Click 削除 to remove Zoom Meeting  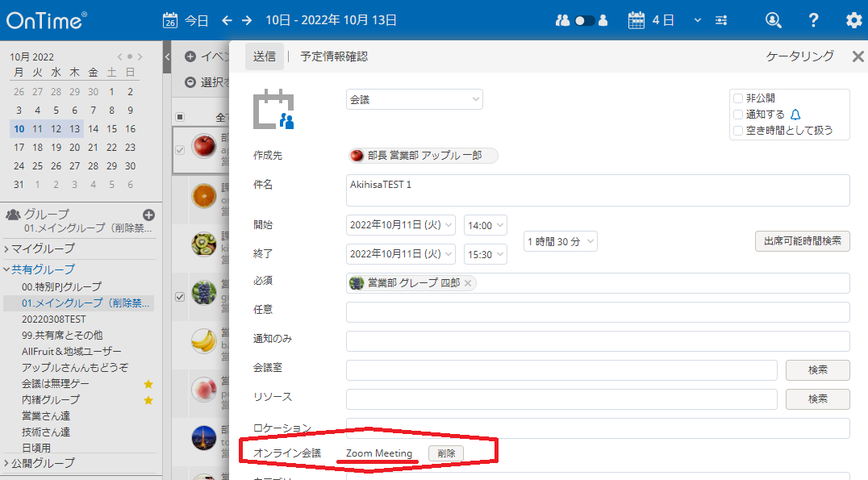(x=446, y=453)
